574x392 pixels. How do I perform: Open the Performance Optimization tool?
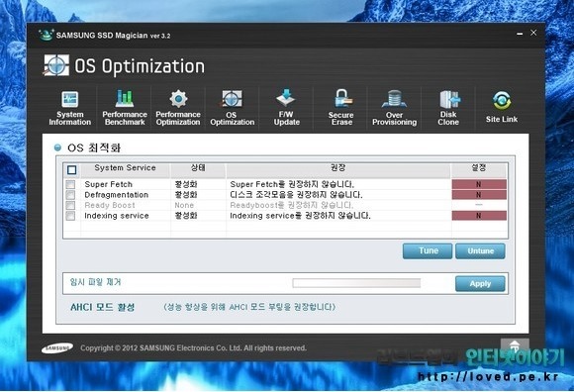(x=178, y=108)
